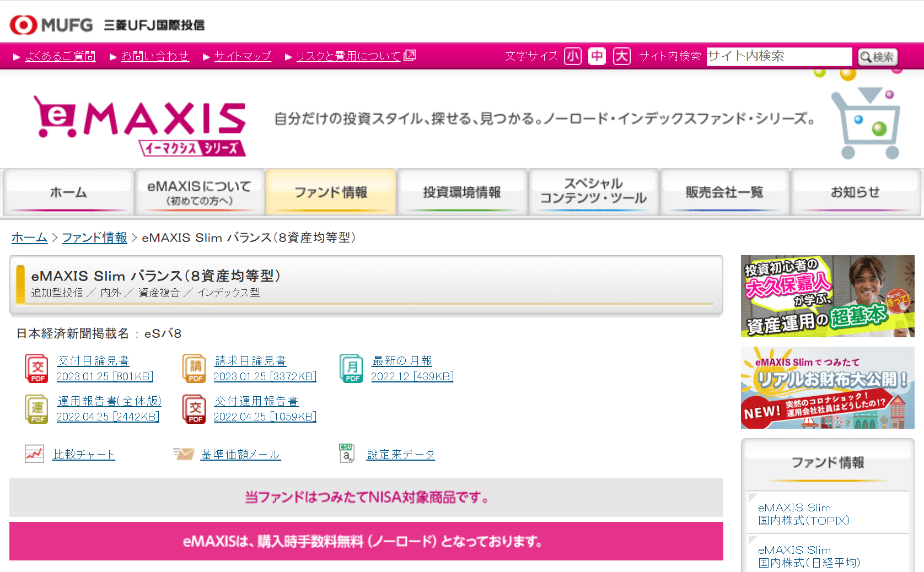Screen dimensions: 924x572
Task: Click the 設定来データ CSV icon
Action: pyautogui.click(x=347, y=454)
